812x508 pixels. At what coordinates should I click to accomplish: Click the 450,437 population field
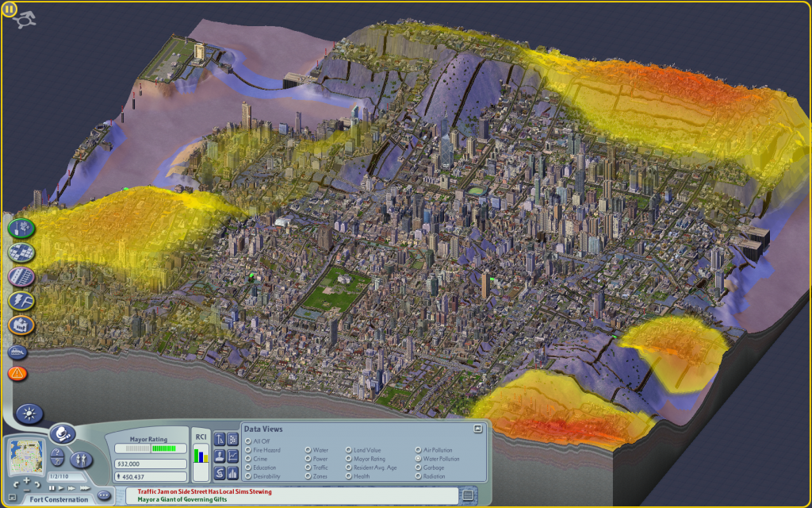(x=150, y=477)
